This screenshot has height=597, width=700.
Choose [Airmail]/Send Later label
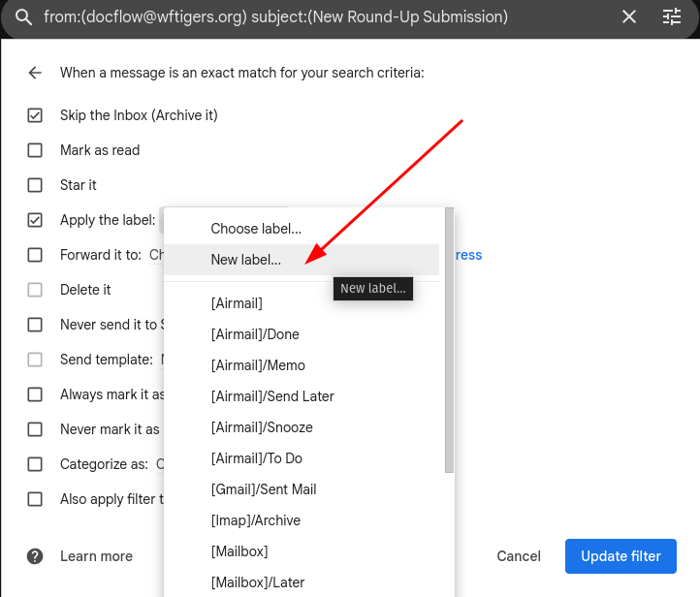(x=302, y=396)
